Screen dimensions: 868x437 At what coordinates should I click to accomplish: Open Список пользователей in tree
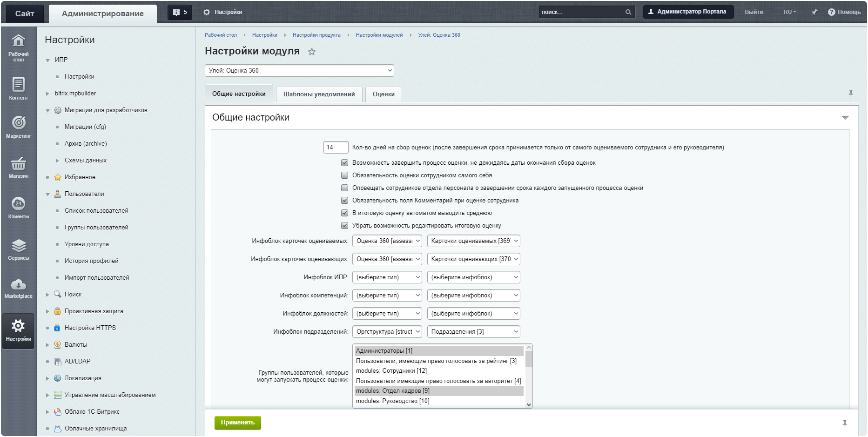(x=96, y=211)
